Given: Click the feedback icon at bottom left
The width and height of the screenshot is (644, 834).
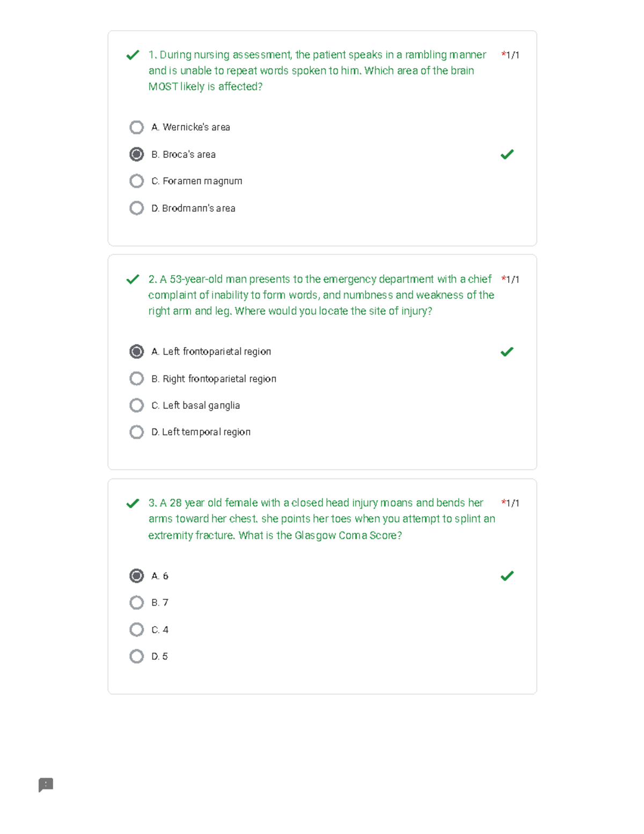Looking at the screenshot, I should click(x=46, y=785).
